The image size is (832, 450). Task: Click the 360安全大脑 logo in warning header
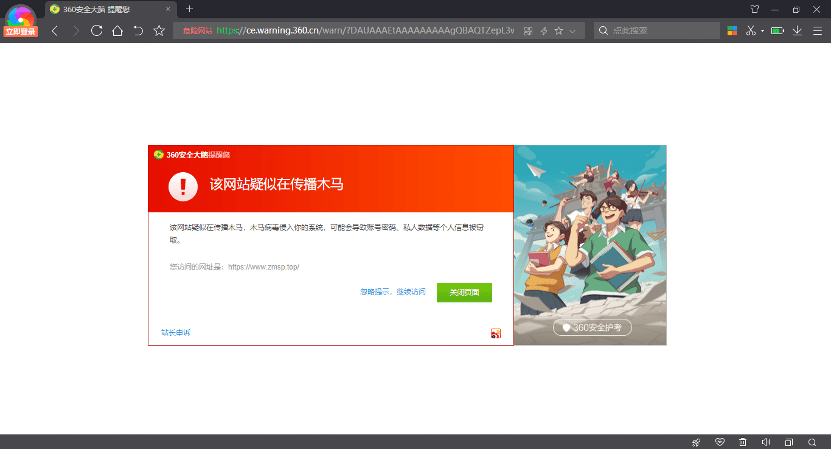(x=192, y=155)
